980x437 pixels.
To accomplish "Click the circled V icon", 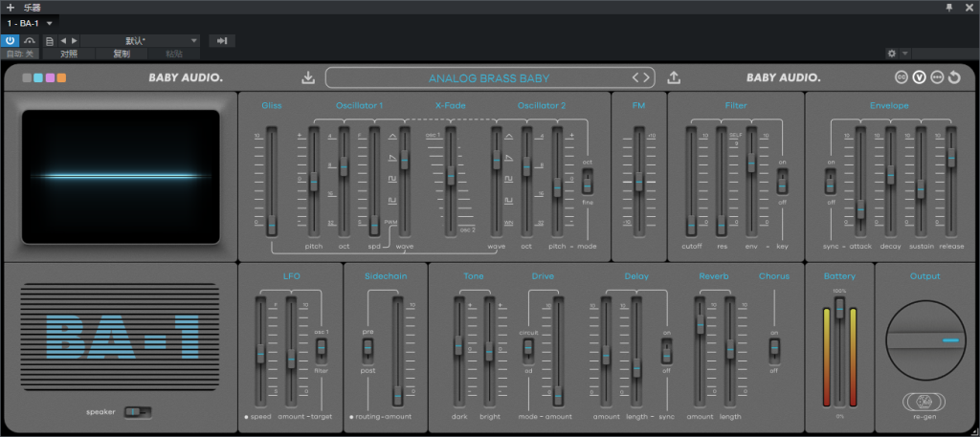I will pyautogui.click(x=919, y=77).
